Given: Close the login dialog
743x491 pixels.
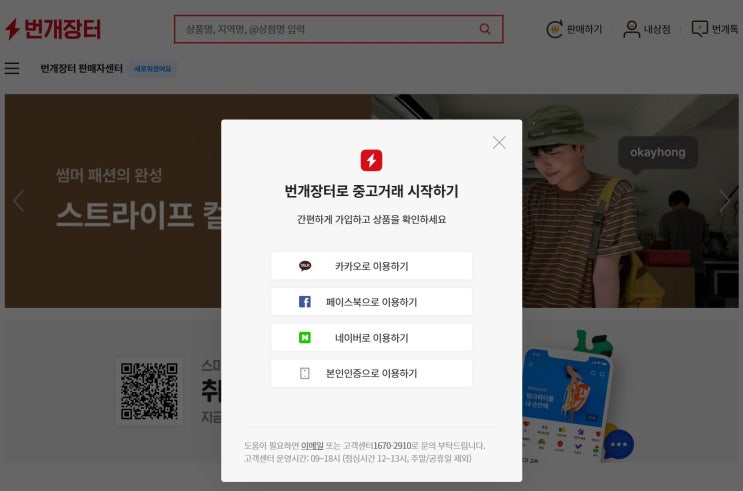Looking at the screenshot, I should 499,143.
